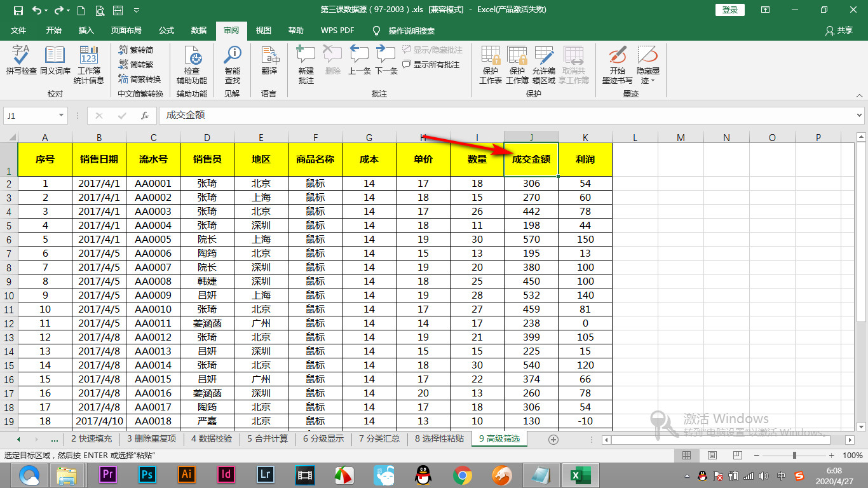Open Smart Lookup (智能查找)
This screenshot has width=868, height=488.
(x=231, y=62)
